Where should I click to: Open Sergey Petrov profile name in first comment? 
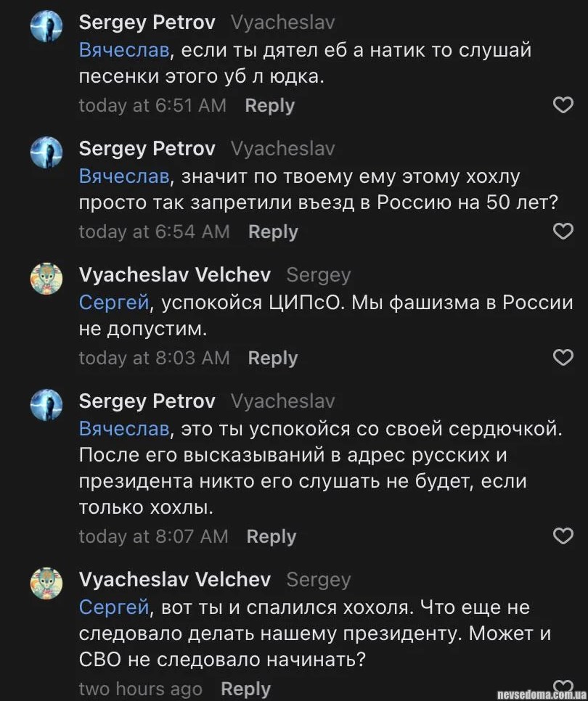point(147,22)
